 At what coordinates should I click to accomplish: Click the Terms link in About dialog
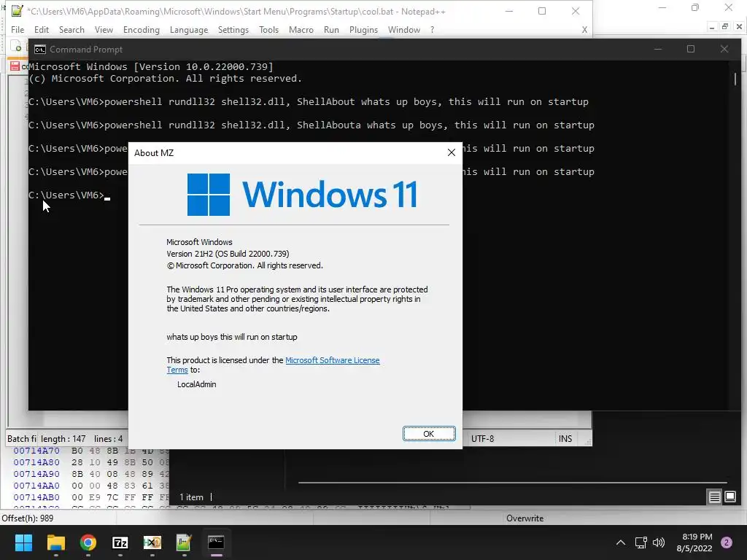177,370
